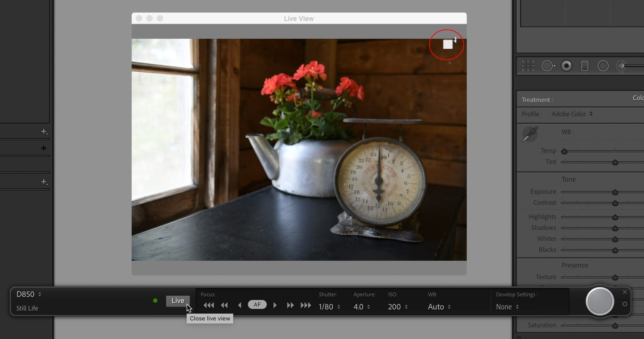The height and width of the screenshot is (339, 644).
Task: Open the D850 camera selector
Action: point(28,294)
